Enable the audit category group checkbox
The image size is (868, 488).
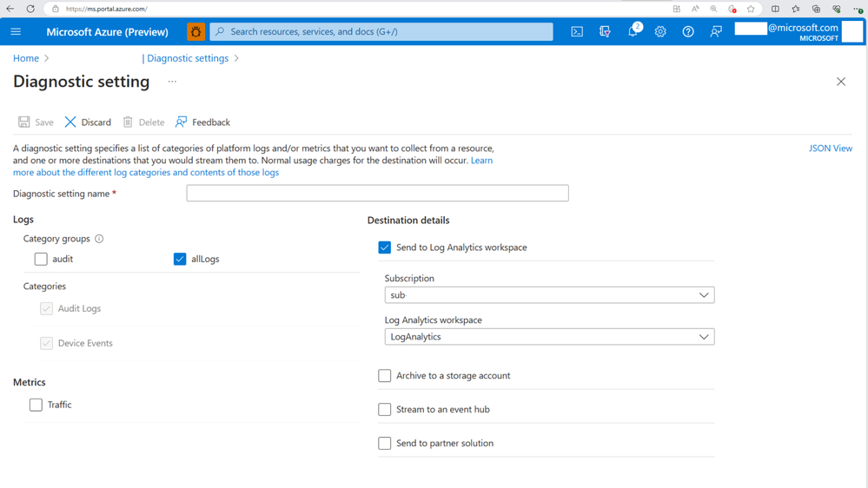tap(41, 259)
